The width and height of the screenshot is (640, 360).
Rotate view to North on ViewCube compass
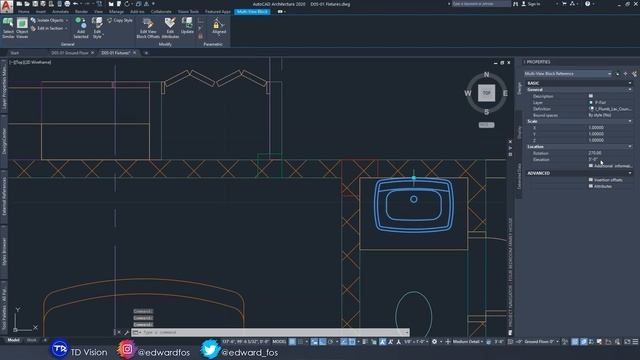(x=487, y=74)
